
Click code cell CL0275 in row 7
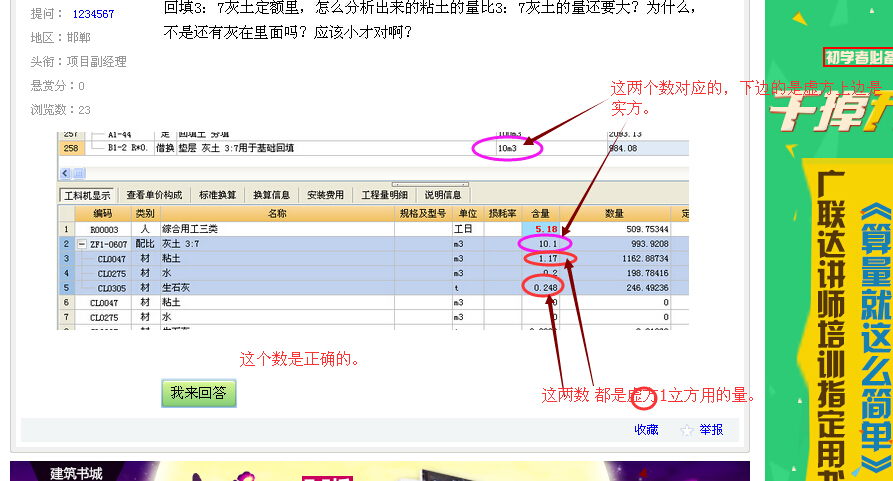103,317
